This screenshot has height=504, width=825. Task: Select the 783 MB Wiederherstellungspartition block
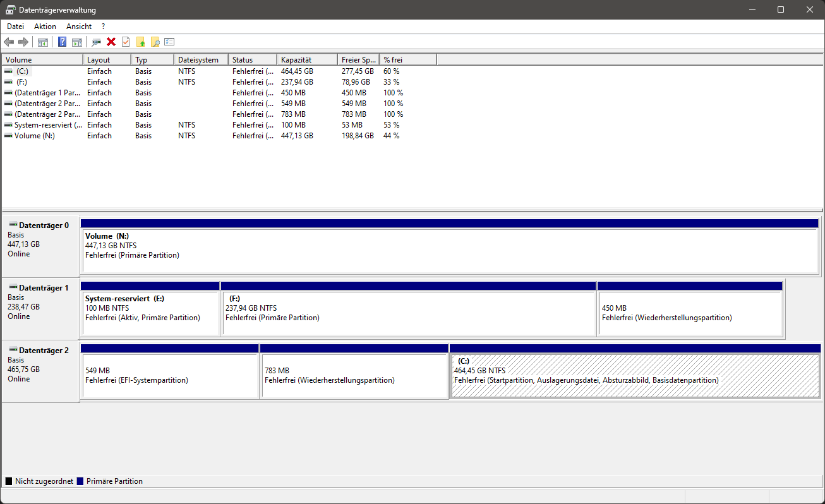(x=354, y=371)
